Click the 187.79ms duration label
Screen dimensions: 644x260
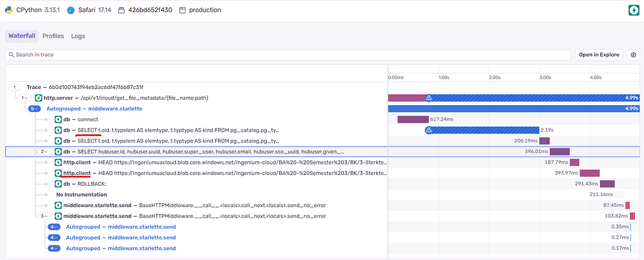(x=556, y=162)
